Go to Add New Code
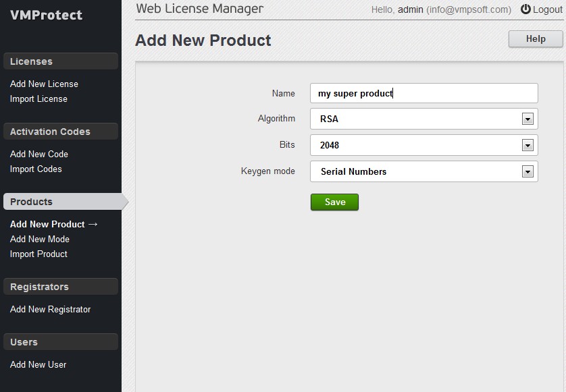The image size is (566, 392). (39, 154)
